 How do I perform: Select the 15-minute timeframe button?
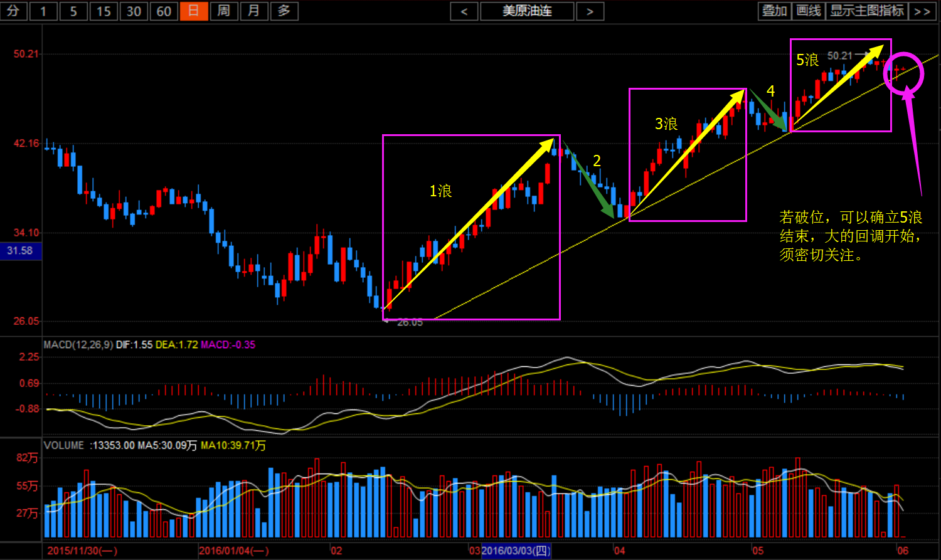coord(104,11)
